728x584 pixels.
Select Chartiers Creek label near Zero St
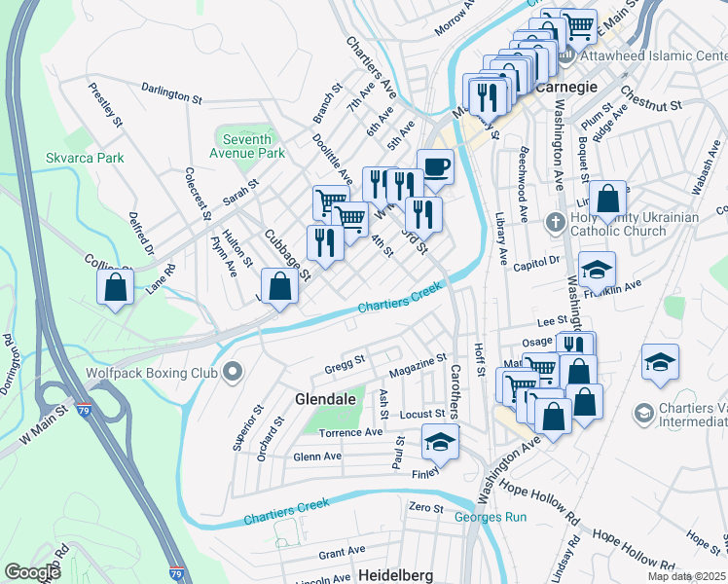(x=286, y=511)
